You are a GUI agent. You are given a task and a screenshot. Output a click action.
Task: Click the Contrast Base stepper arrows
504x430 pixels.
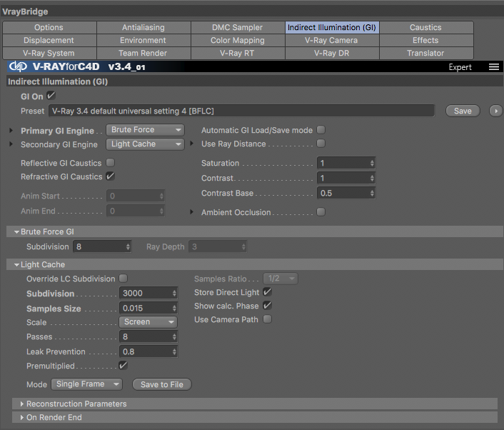click(x=372, y=194)
